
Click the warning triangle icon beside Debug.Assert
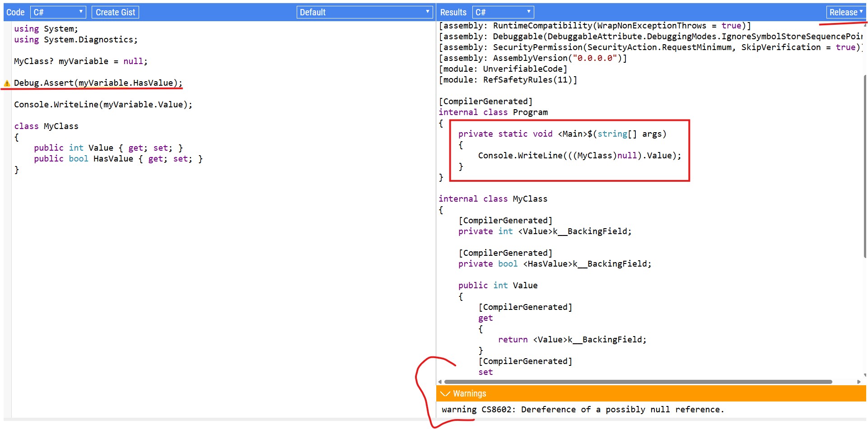pos(7,83)
